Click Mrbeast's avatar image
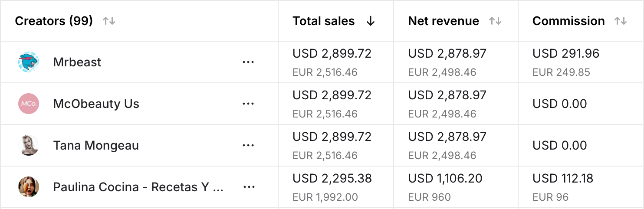This screenshot has height=209, width=644. click(x=29, y=62)
